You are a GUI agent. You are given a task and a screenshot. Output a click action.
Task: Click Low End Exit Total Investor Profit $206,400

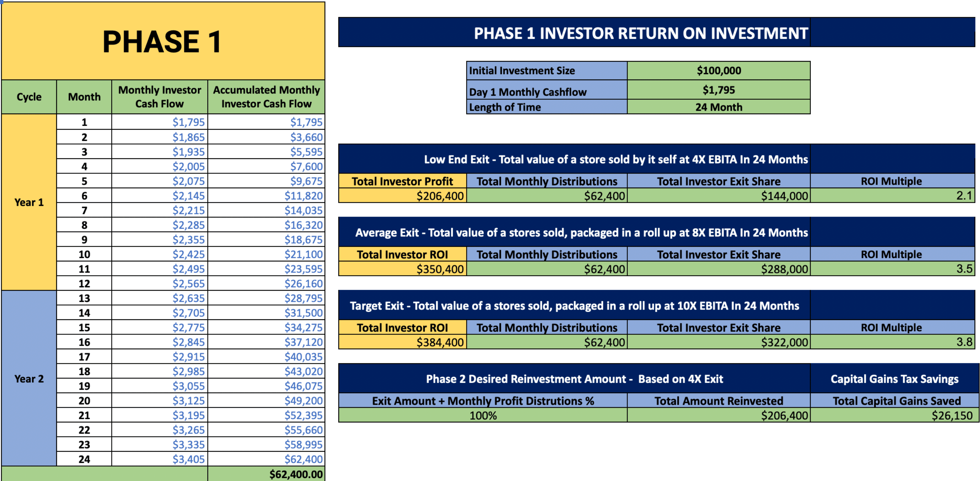tap(402, 196)
